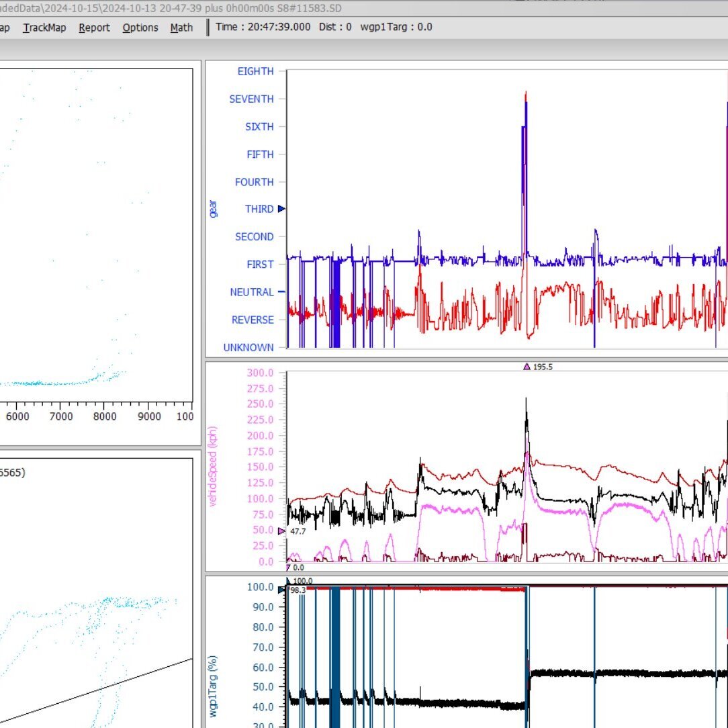Click the file path text in title bar
The width and height of the screenshot is (728, 728).
[x=171, y=8]
